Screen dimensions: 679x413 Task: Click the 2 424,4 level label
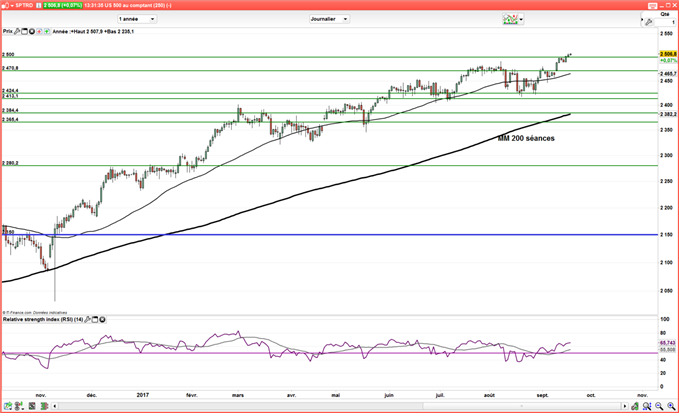coord(10,90)
